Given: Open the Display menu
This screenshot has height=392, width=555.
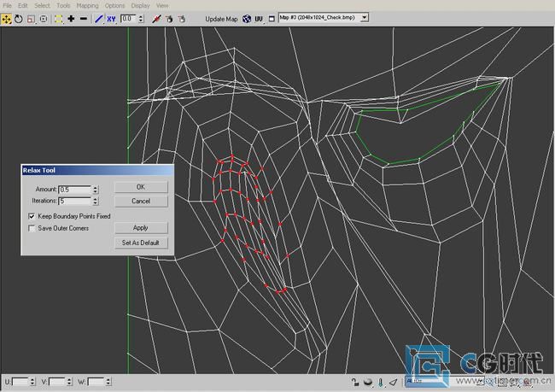Looking at the screenshot, I should pyautogui.click(x=141, y=5).
